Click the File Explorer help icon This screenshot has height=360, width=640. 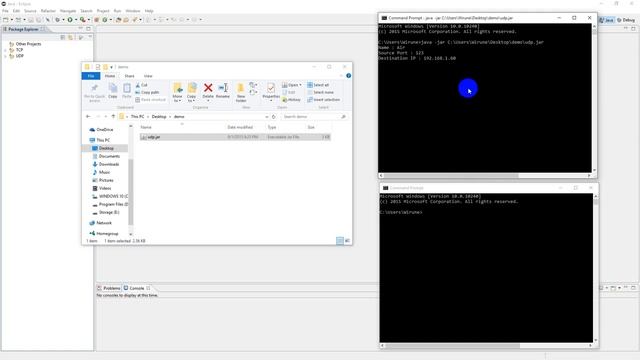[349, 76]
